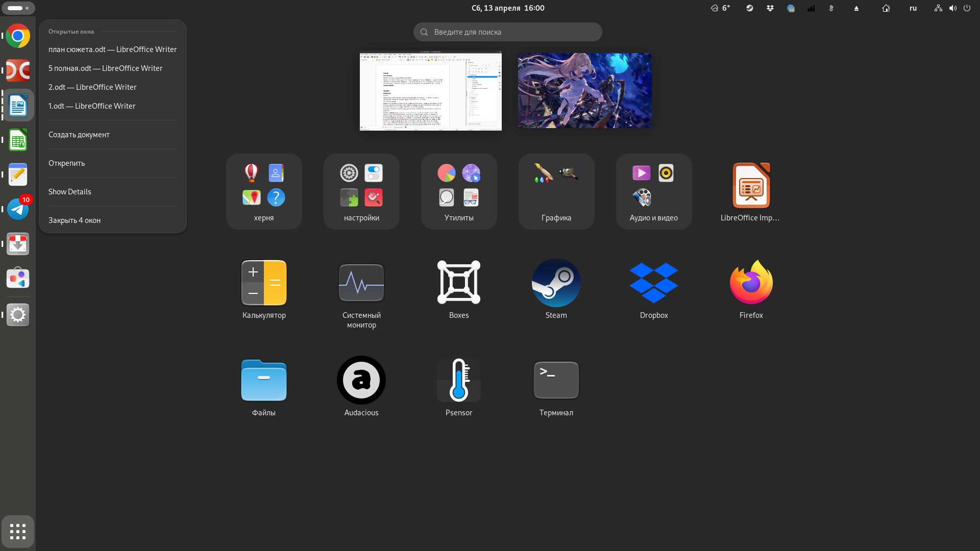Open GNOME Boxes
The image size is (980, 551).
point(458,283)
